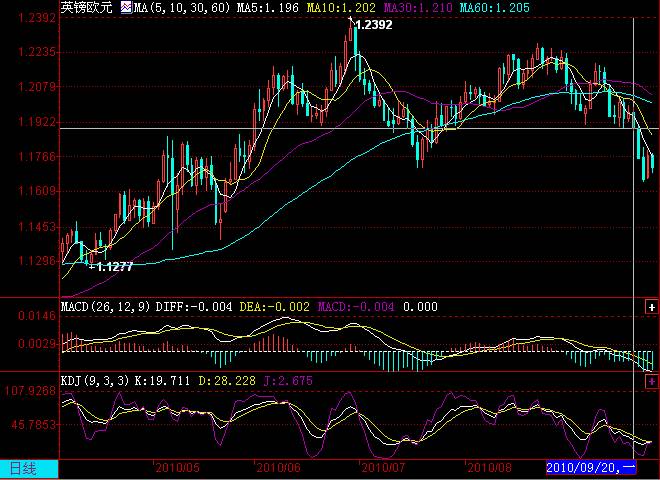Click the 1.1277 low price annotation

pos(114,267)
